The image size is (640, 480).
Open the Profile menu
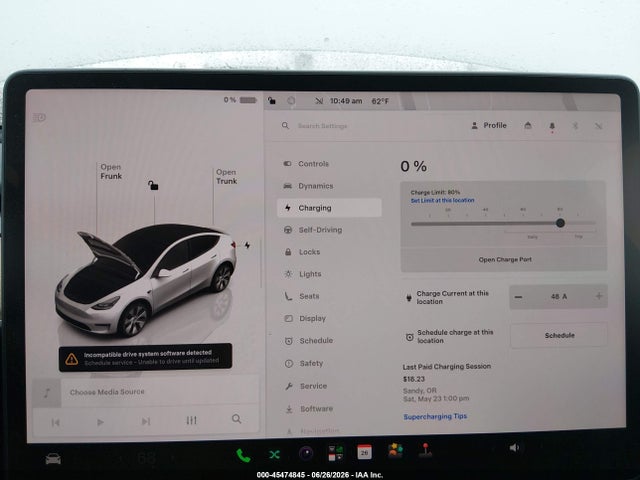pyautogui.click(x=489, y=125)
